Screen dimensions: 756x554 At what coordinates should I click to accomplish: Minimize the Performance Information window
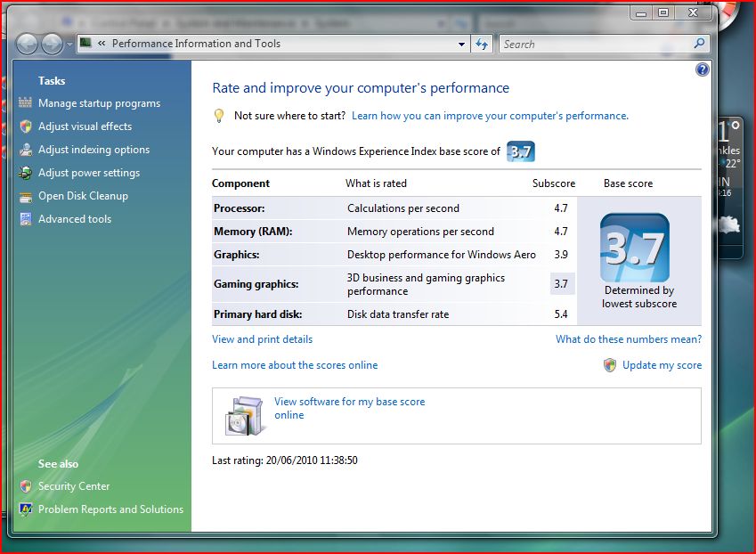(641, 13)
